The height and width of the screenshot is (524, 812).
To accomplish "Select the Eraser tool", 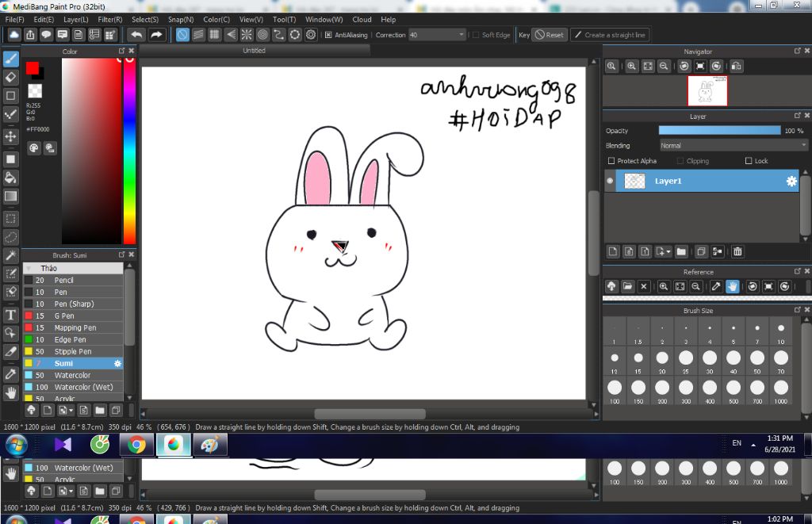I will (11, 77).
